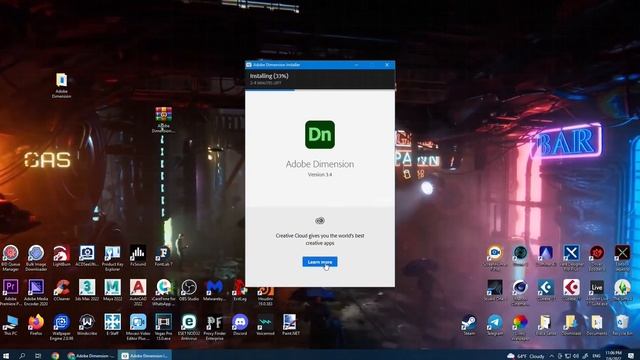This screenshot has height=360, width=640.
Task: Select the OBS Studio desktop icon
Action: pyautogui.click(x=189, y=290)
